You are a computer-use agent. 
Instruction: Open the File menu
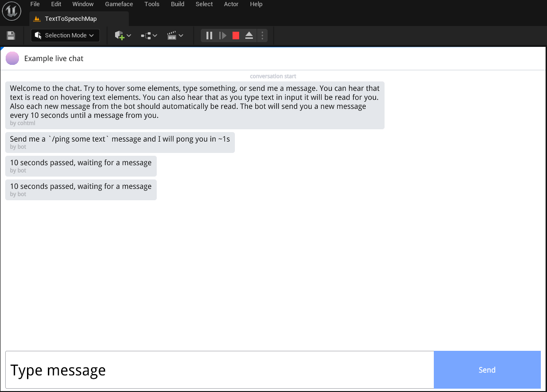click(35, 4)
